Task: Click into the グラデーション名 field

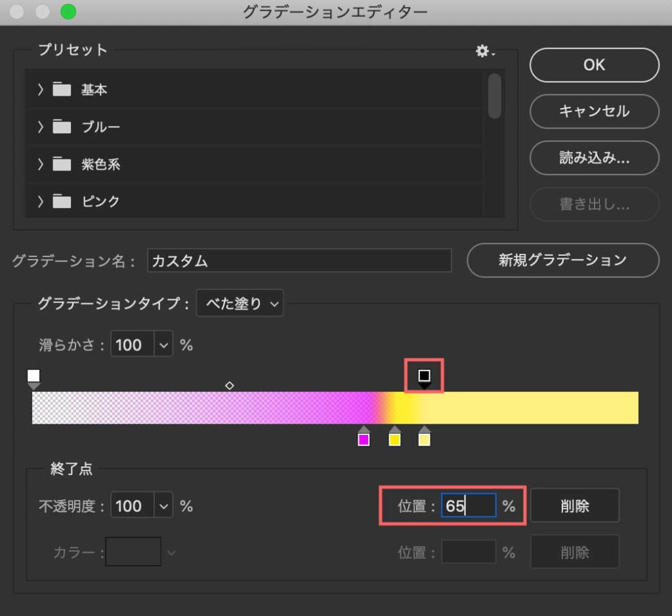Action: point(299,260)
